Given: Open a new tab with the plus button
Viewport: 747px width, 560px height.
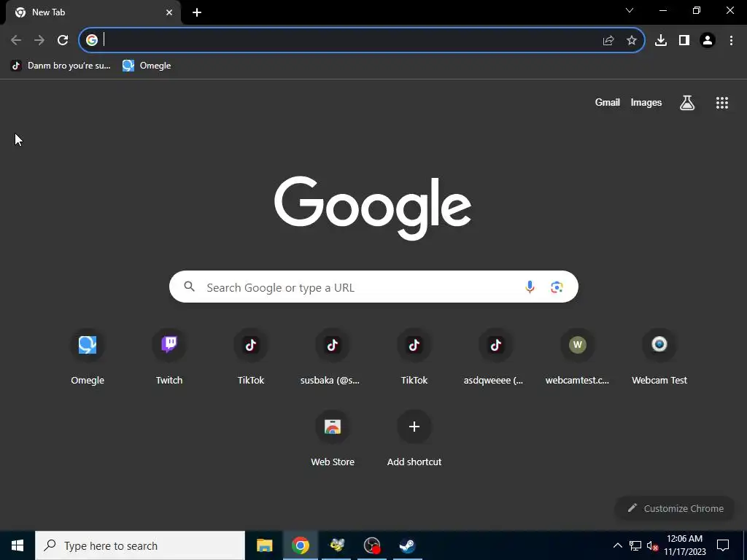Looking at the screenshot, I should click(197, 12).
